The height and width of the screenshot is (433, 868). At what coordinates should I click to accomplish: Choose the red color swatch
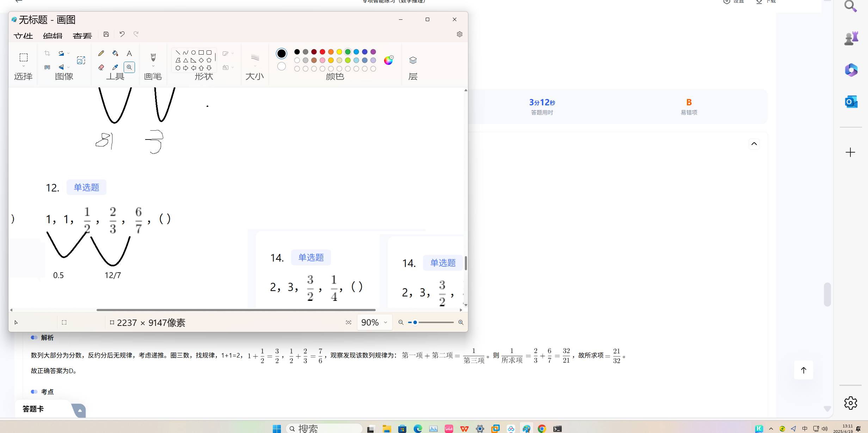tap(322, 52)
